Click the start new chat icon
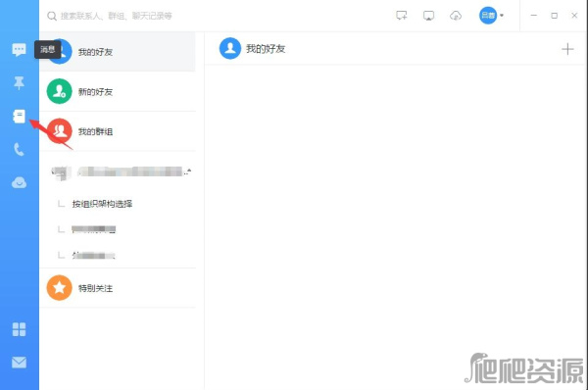This screenshot has width=588, height=390. pos(401,16)
